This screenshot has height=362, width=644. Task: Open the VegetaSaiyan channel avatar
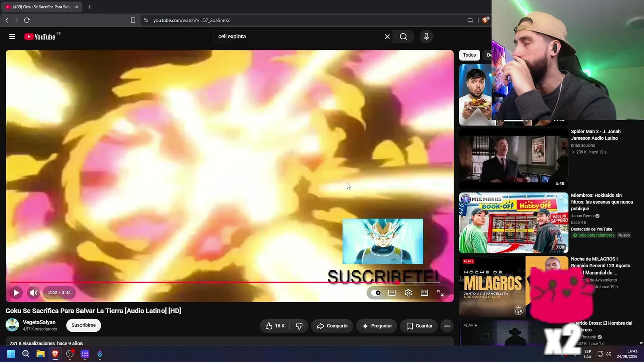pos(12,325)
